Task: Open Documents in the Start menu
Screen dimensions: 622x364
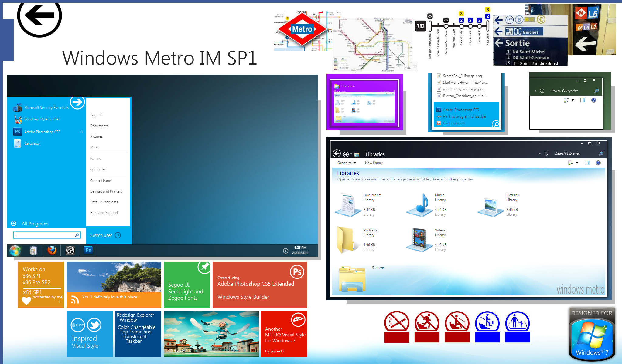Action: (x=99, y=126)
